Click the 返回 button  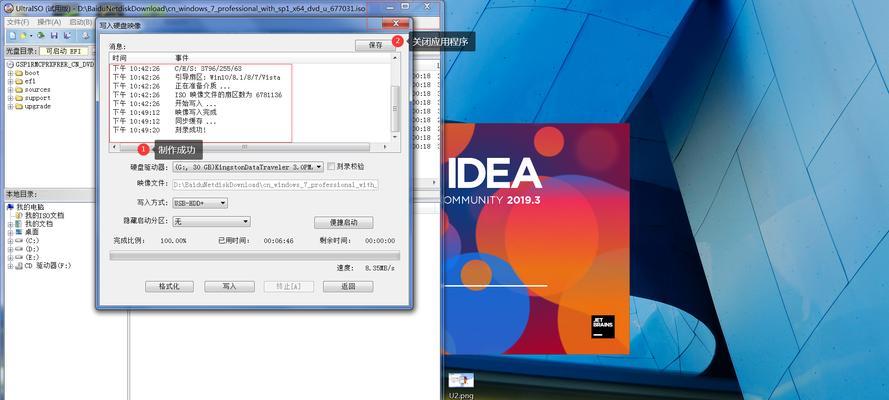pyautogui.click(x=348, y=287)
